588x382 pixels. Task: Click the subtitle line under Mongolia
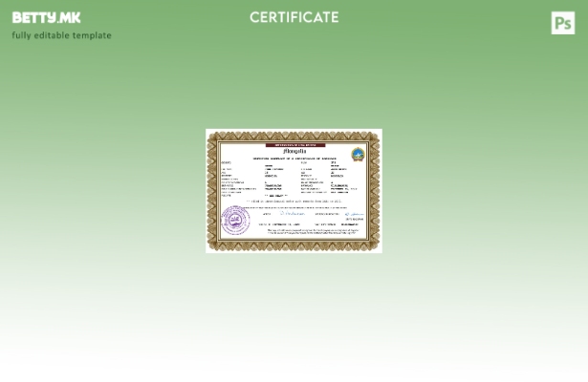coord(294,158)
